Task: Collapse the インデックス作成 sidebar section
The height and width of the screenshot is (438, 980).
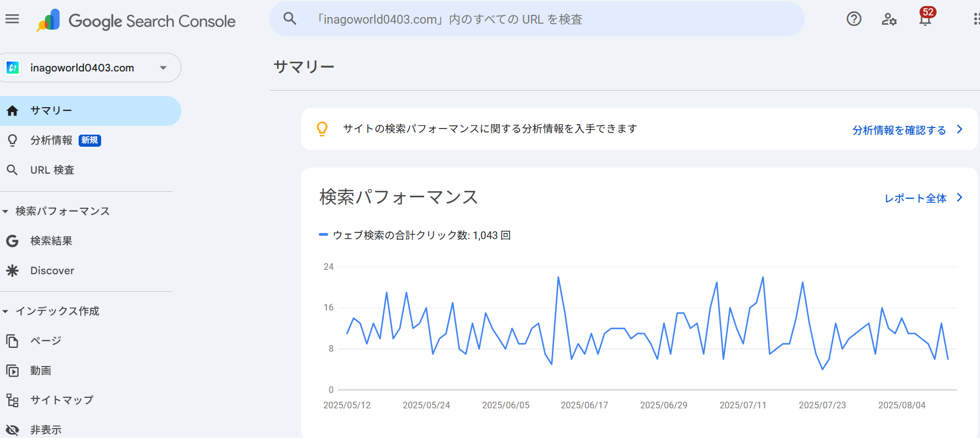Action: (5, 311)
